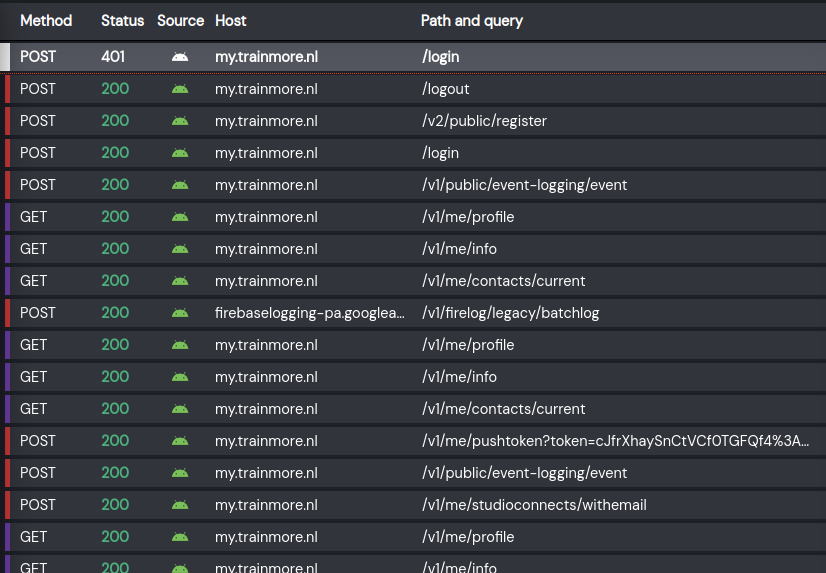
Task: Click the Status column header
Action: (x=122, y=20)
